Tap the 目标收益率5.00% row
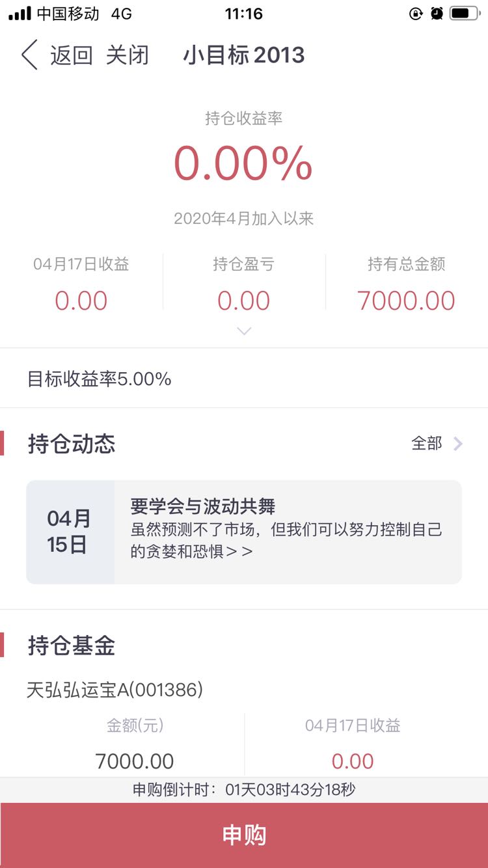Image resolution: width=488 pixels, height=868 pixels. (244, 379)
